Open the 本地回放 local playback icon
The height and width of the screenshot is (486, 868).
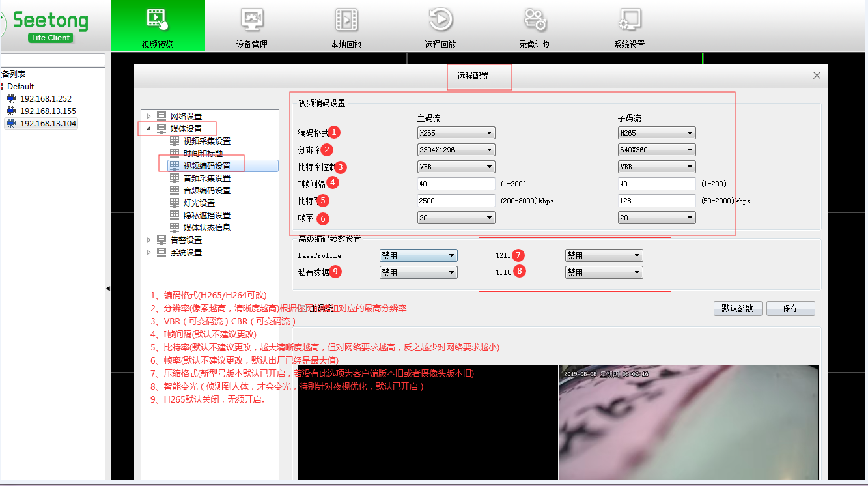[346, 26]
